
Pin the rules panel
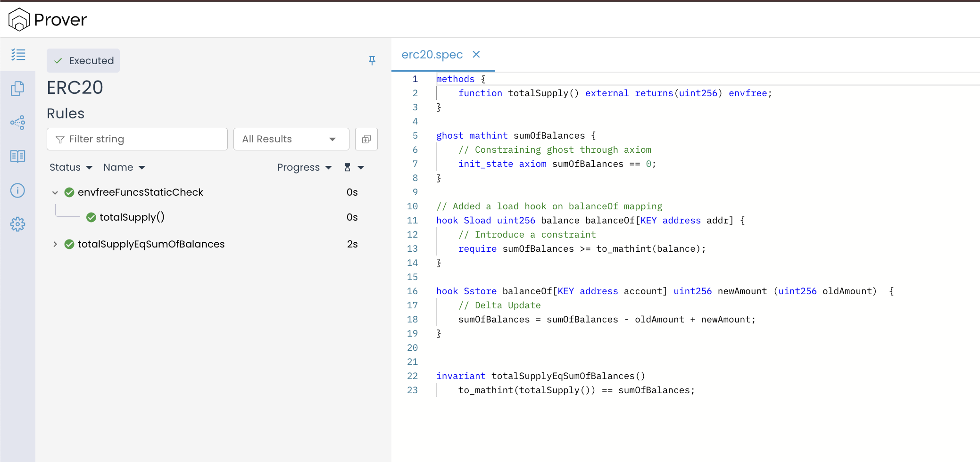point(372,60)
